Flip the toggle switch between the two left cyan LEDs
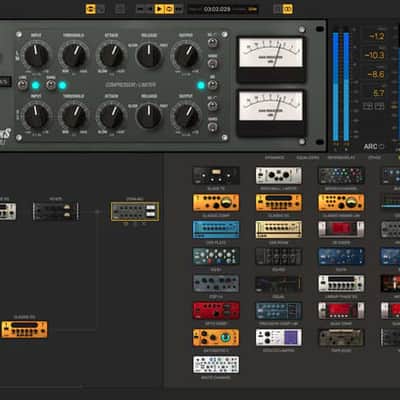The image size is (400, 400). (51, 85)
